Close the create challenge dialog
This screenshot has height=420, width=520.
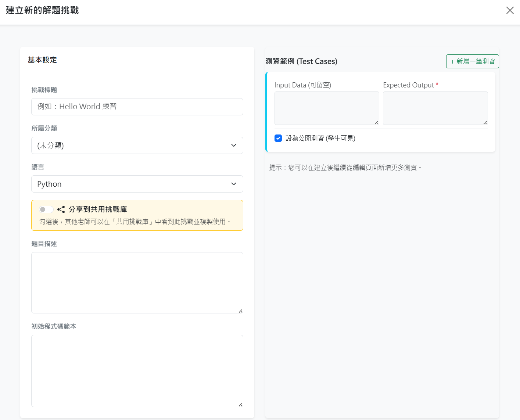510,10
